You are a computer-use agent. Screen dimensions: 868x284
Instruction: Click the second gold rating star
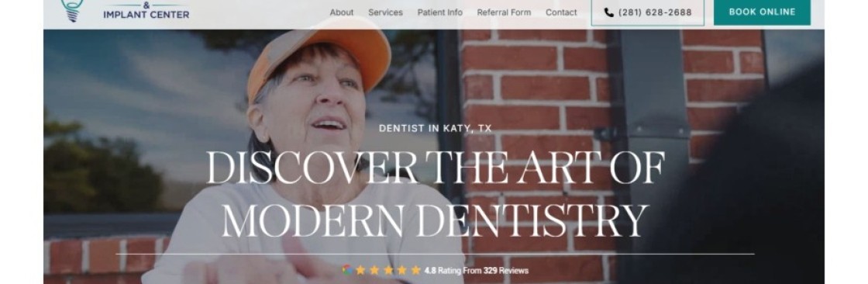(375, 270)
